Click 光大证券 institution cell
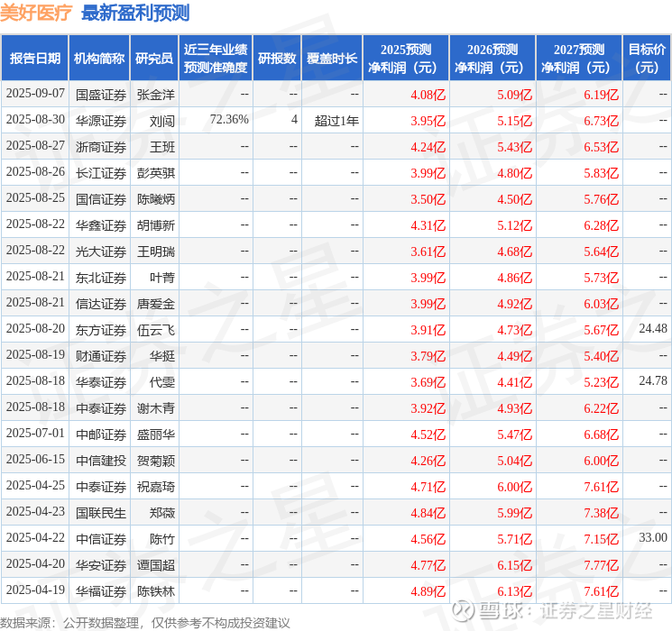672x631 pixels. tap(101, 251)
